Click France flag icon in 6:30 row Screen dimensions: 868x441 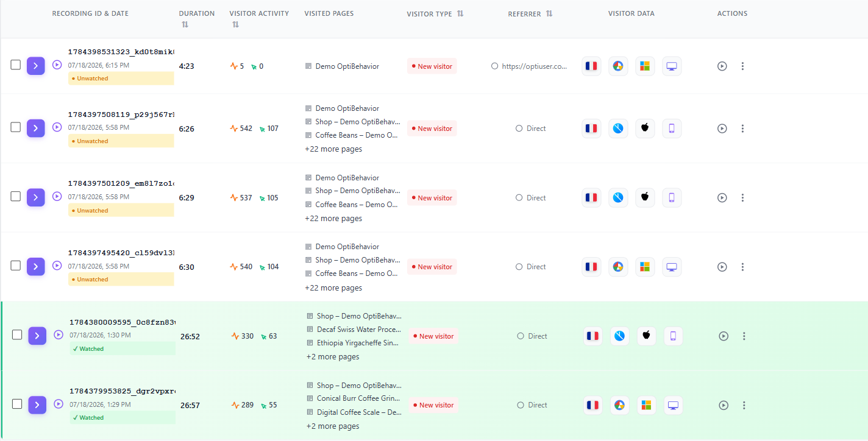(x=591, y=267)
